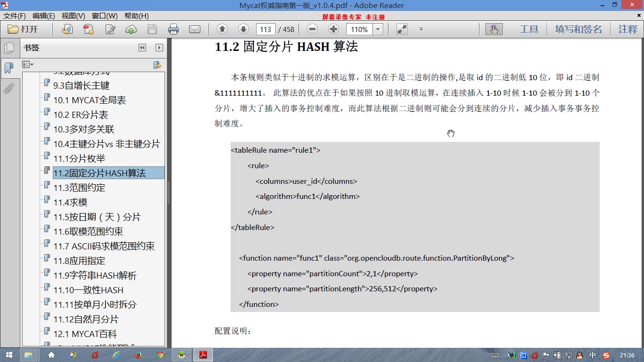644x362 pixels.
Task: Toggle the hand tool icon
Action: coord(494,29)
